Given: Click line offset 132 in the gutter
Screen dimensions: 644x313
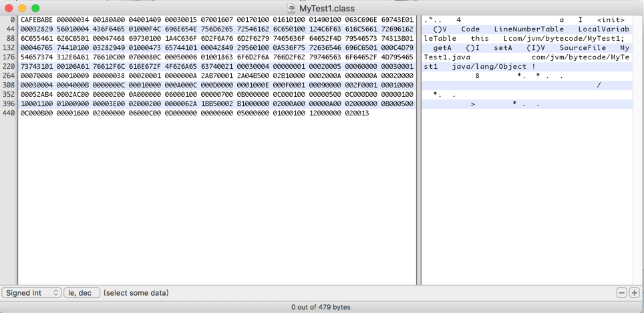Looking at the screenshot, I should [x=9, y=48].
